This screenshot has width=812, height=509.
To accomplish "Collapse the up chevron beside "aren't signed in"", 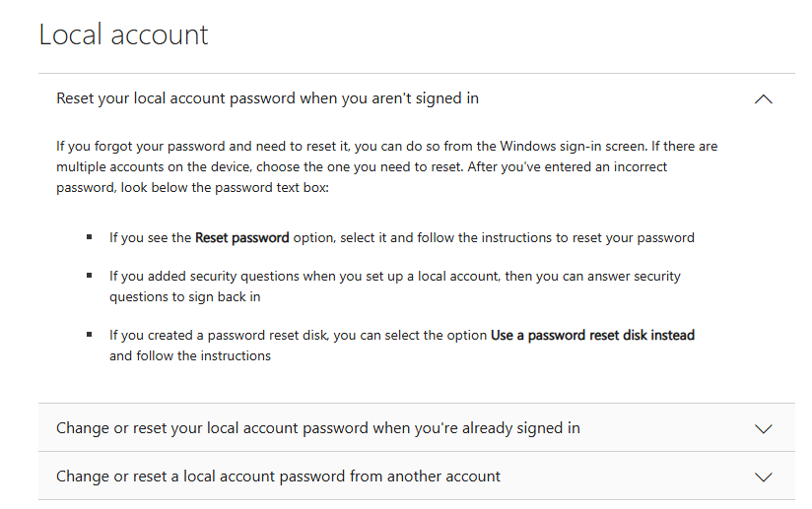I will [x=764, y=99].
